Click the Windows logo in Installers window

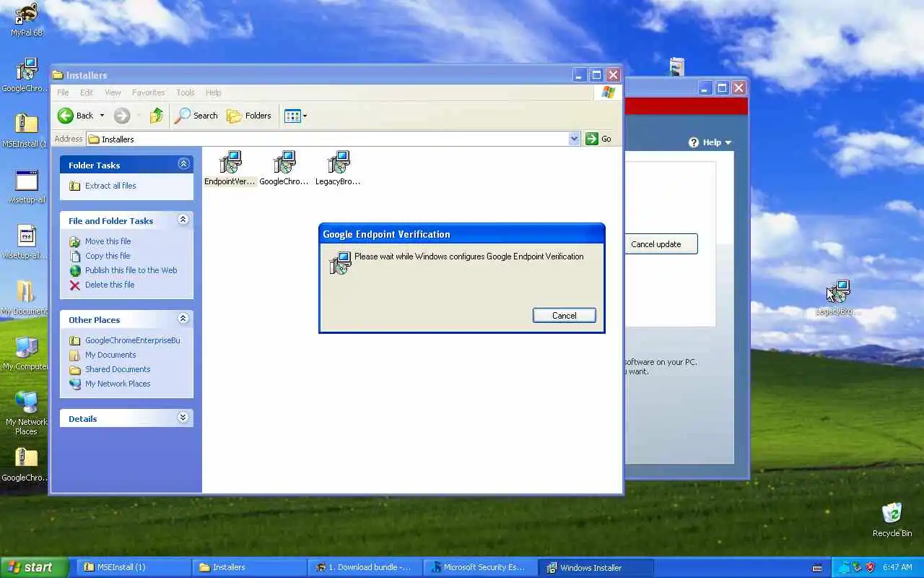(608, 92)
